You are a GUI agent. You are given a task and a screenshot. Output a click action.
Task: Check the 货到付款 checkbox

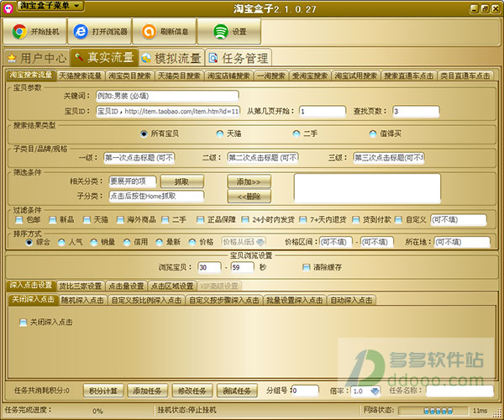tap(356, 220)
